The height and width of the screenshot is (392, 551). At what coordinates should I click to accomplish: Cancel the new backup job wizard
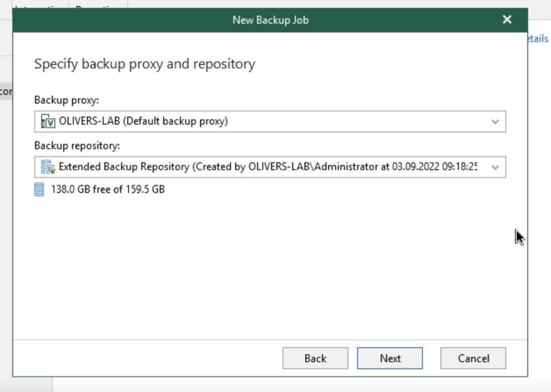[473, 358]
